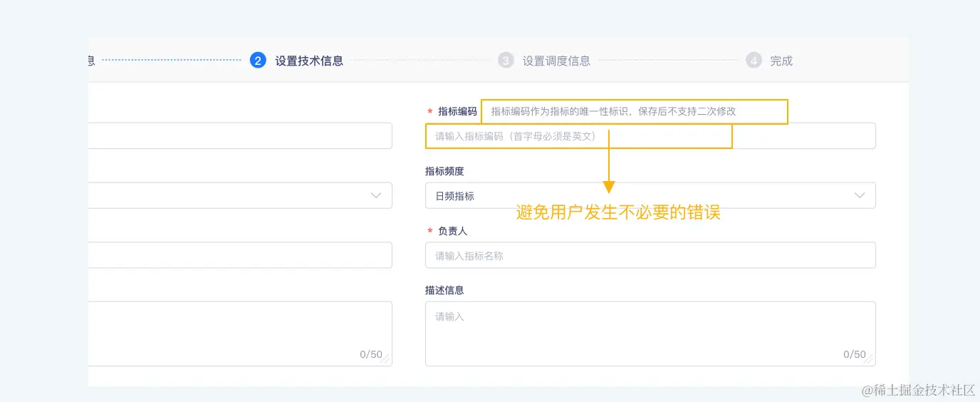Click the step 4 circle icon
The width and height of the screenshot is (980, 402).
tap(754, 61)
